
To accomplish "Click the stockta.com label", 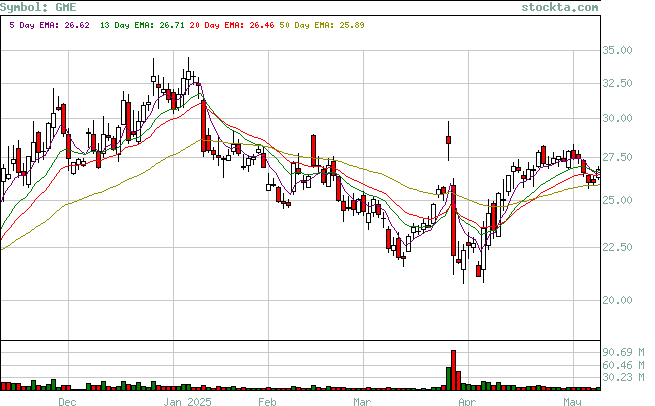I will coord(560,7).
